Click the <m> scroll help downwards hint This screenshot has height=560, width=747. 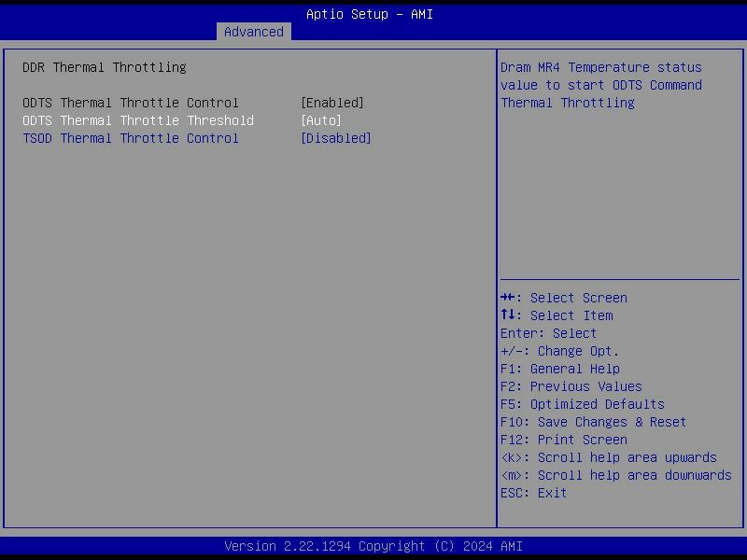point(616,475)
